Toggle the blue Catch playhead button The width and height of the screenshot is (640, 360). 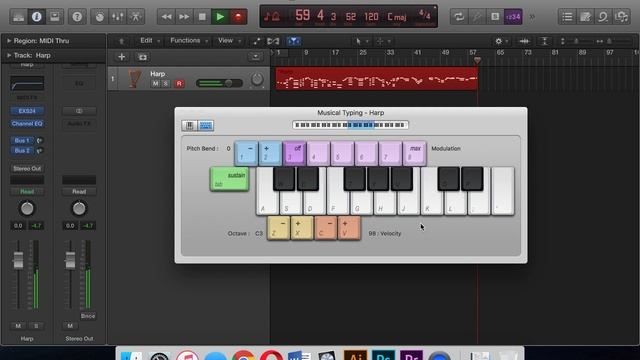[x=293, y=41]
